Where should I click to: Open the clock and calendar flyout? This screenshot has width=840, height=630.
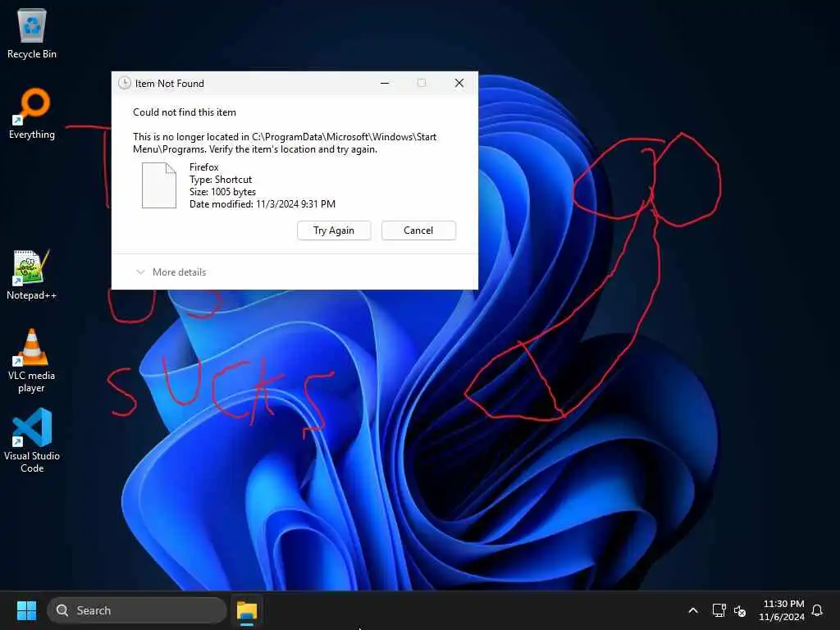pyautogui.click(x=782, y=610)
